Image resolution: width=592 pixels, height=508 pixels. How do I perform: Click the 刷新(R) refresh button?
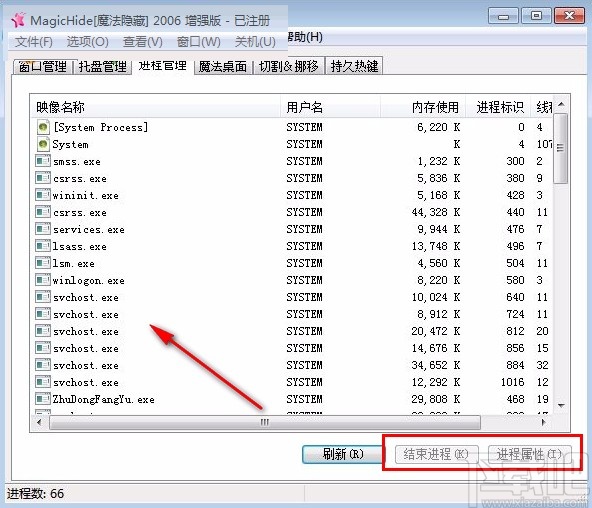tap(343, 454)
